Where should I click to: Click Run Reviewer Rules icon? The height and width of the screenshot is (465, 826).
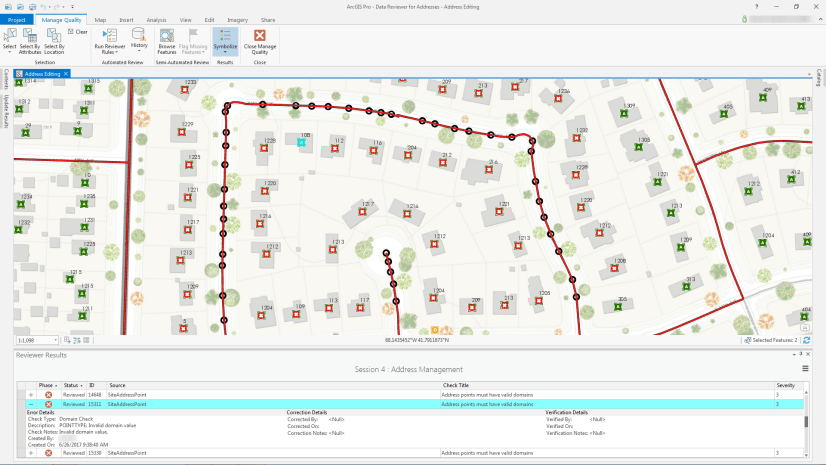pyautogui.click(x=110, y=35)
